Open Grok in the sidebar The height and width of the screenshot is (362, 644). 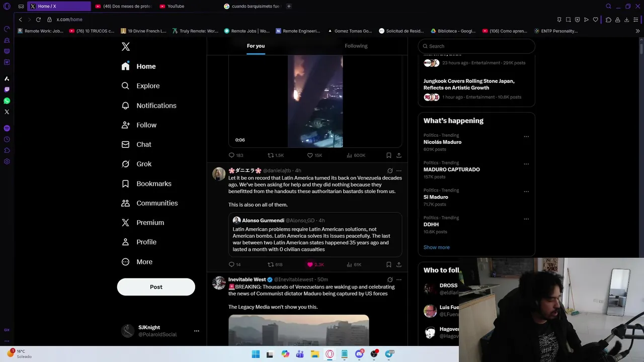(x=137, y=164)
